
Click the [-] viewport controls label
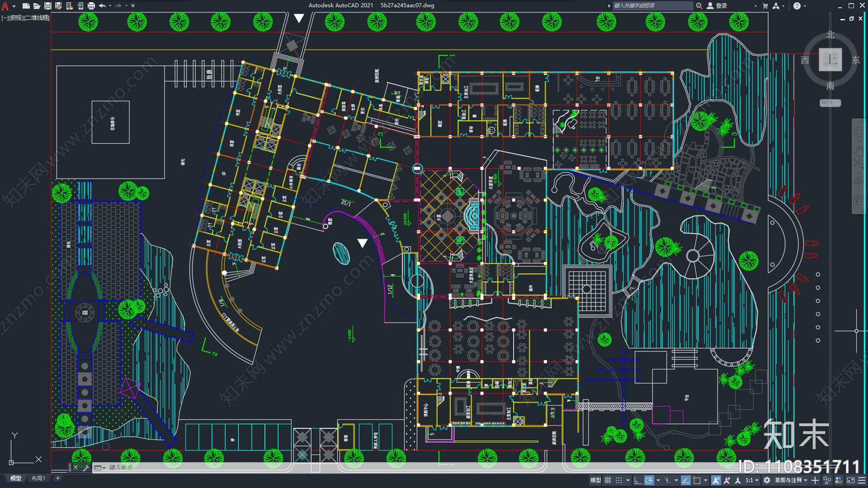pyautogui.click(x=5, y=18)
